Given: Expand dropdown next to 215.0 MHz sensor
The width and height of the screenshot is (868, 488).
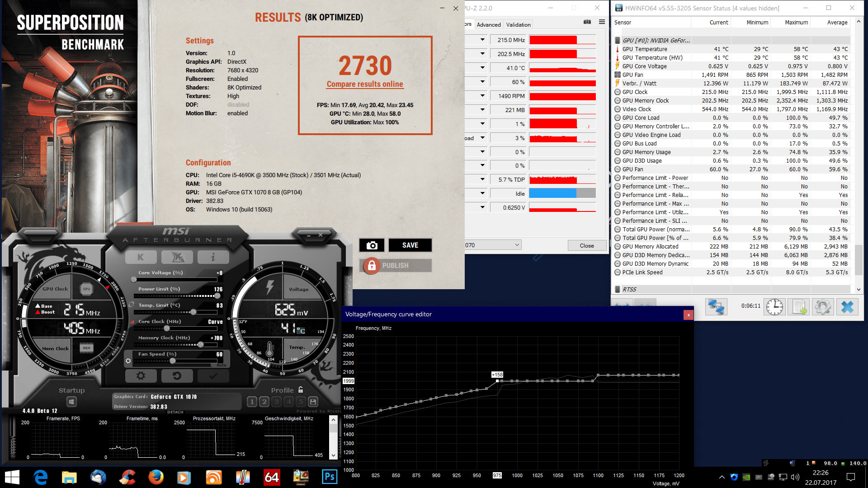Looking at the screenshot, I should click(x=482, y=40).
